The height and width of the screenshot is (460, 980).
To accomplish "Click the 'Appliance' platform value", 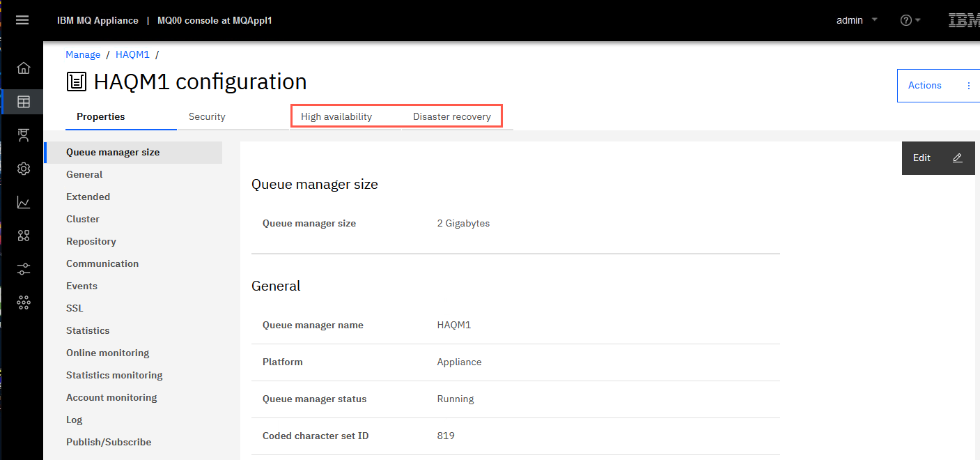I will click(x=459, y=362).
